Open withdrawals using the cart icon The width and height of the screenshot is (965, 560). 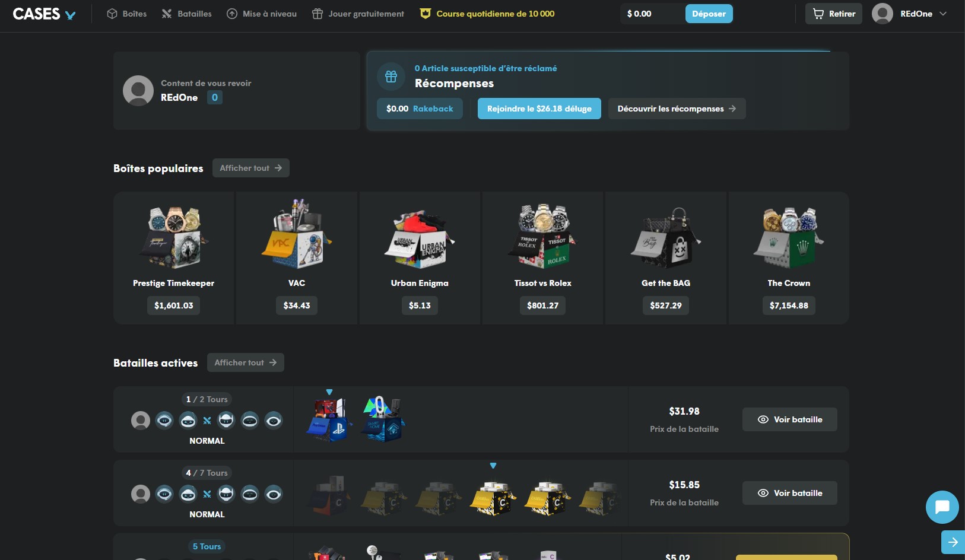818,13
